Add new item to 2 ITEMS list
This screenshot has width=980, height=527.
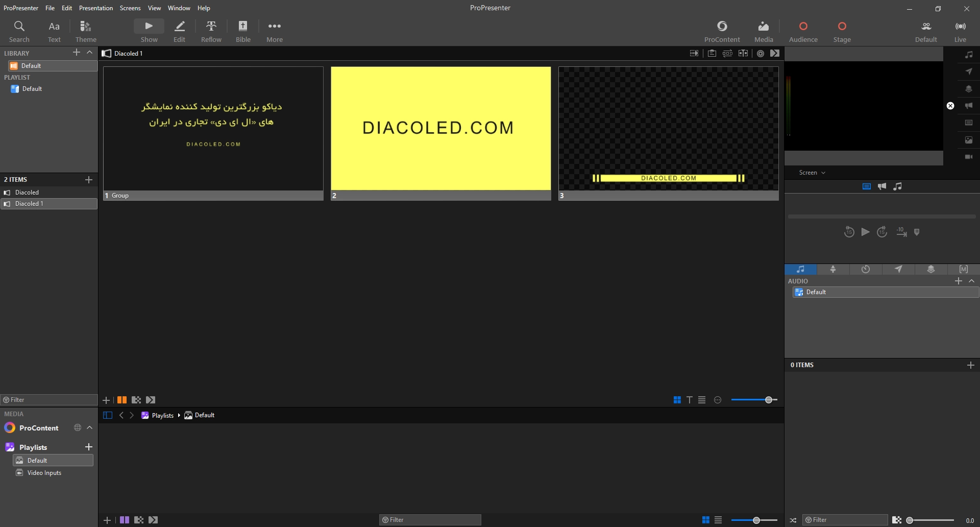89,180
